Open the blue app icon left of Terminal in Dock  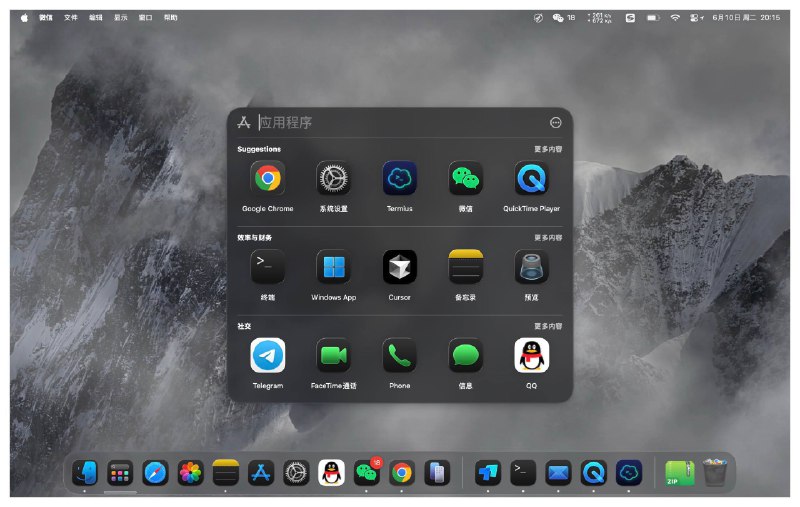pyautogui.click(x=488, y=473)
